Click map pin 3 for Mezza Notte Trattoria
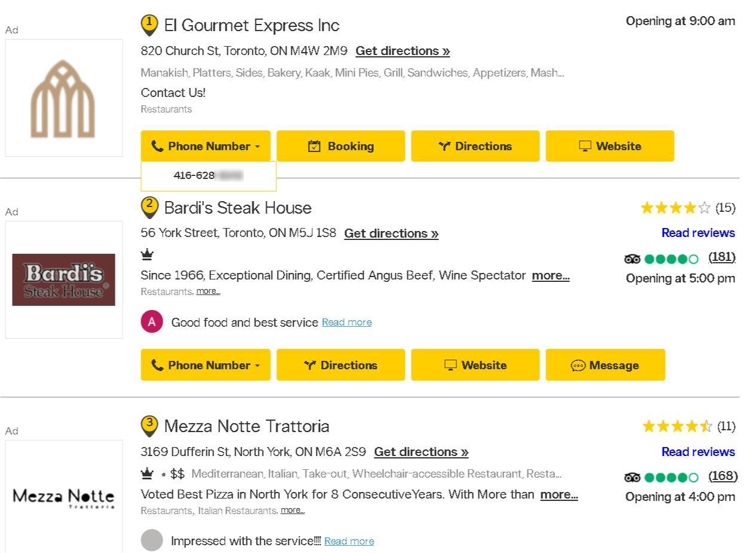This screenshot has width=756, height=553. point(149,426)
